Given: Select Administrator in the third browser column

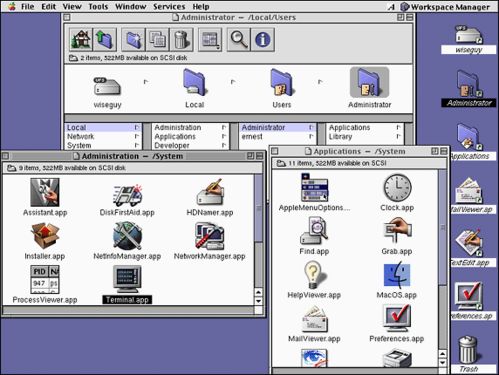Looking at the screenshot, I should [x=278, y=127].
